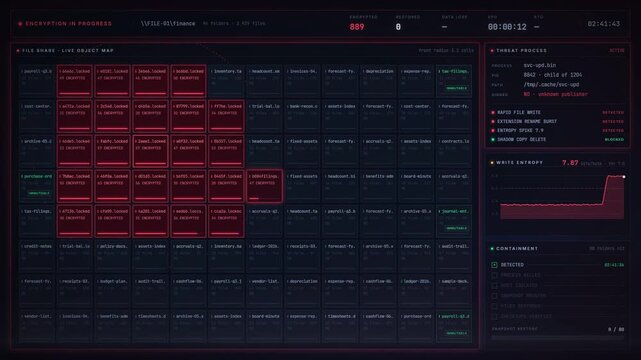Image resolution: width=641 pixels, height=360 pixels.
Task: Click the 0 / 88 snapshot restore counter
Action: pyautogui.click(x=616, y=329)
